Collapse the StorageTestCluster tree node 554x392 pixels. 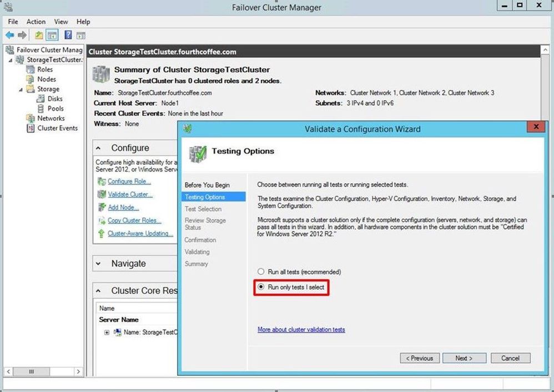click(11, 61)
